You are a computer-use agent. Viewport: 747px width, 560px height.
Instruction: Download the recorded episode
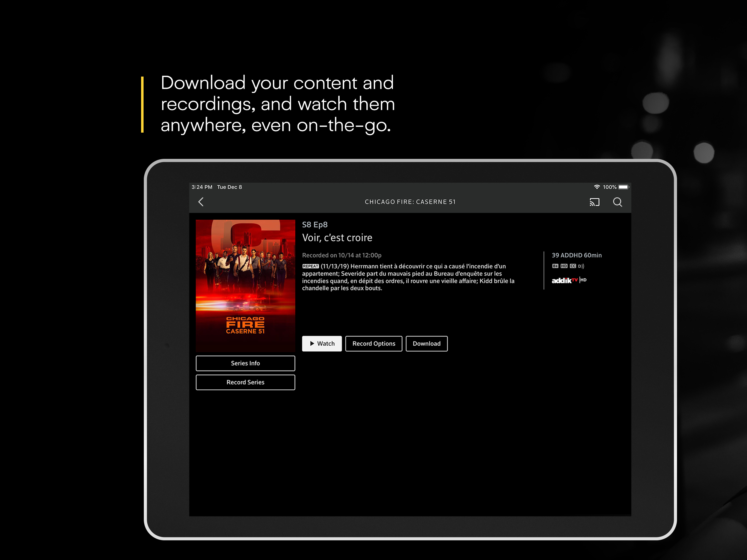[427, 343]
